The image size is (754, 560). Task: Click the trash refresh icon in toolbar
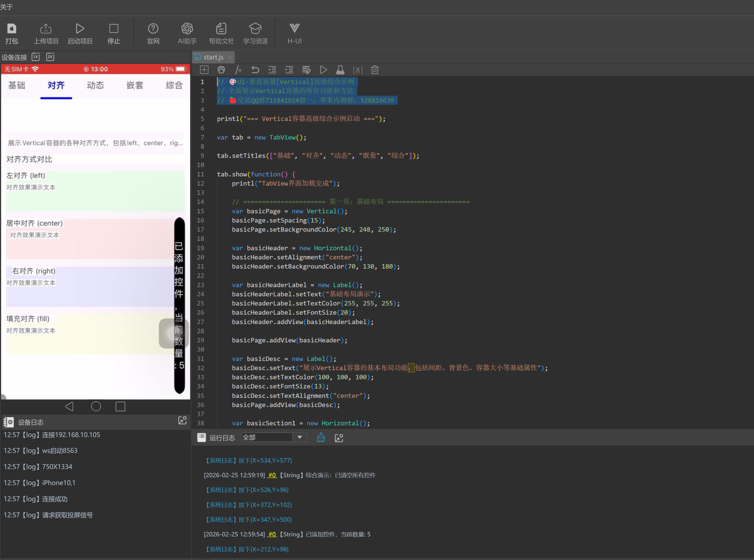(x=374, y=70)
